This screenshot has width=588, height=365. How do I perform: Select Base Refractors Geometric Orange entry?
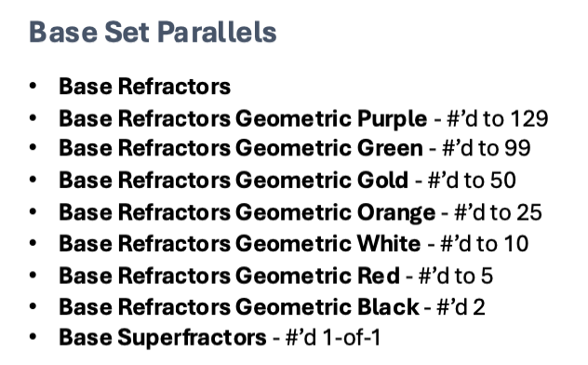[x=247, y=213]
